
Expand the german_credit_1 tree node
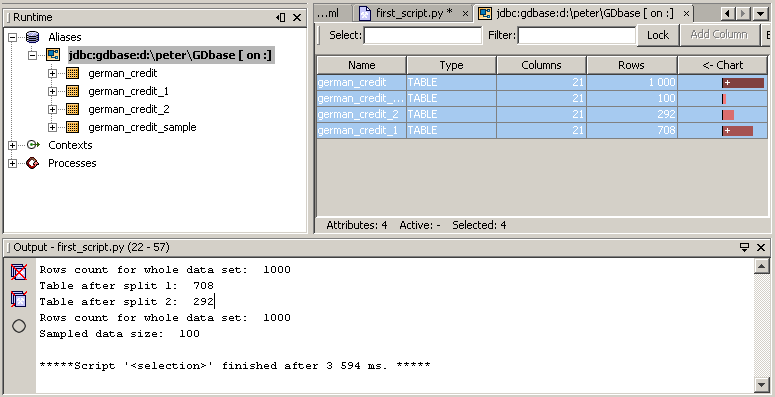[x=52, y=91]
